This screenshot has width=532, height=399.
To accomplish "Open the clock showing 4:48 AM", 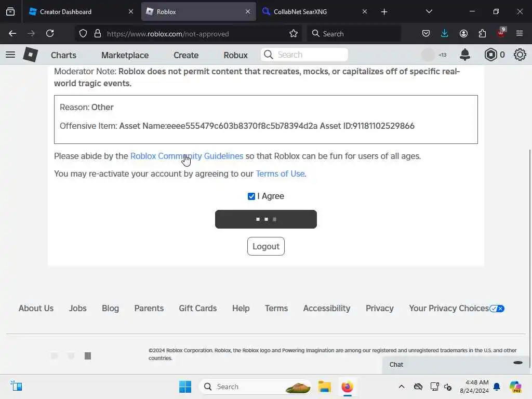I will (474, 387).
